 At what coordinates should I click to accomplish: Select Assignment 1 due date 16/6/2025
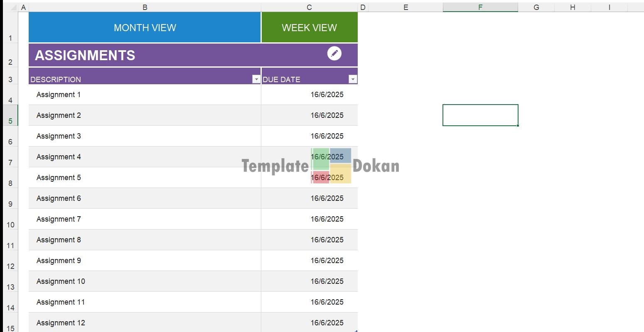pyautogui.click(x=309, y=95)
